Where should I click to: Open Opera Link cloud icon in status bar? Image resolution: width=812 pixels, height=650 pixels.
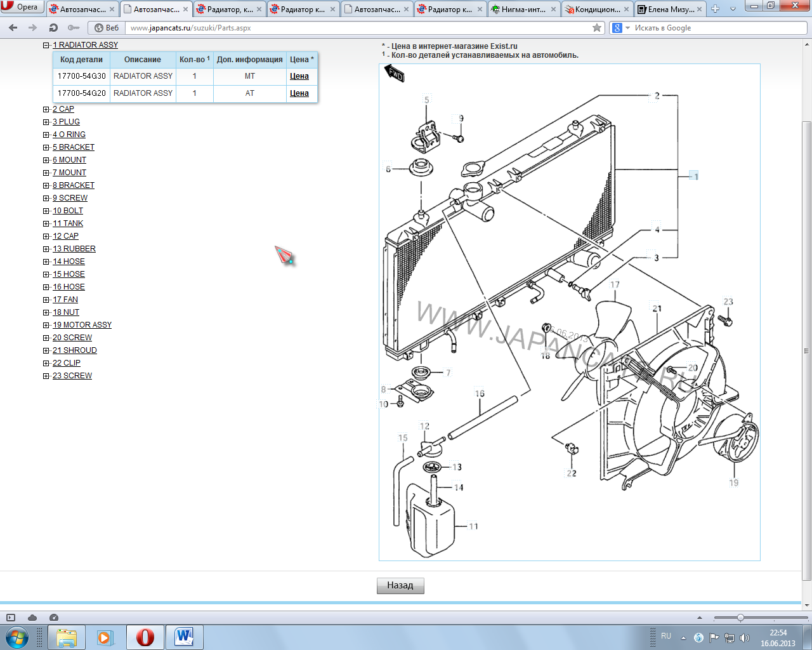tap(32, 618)
